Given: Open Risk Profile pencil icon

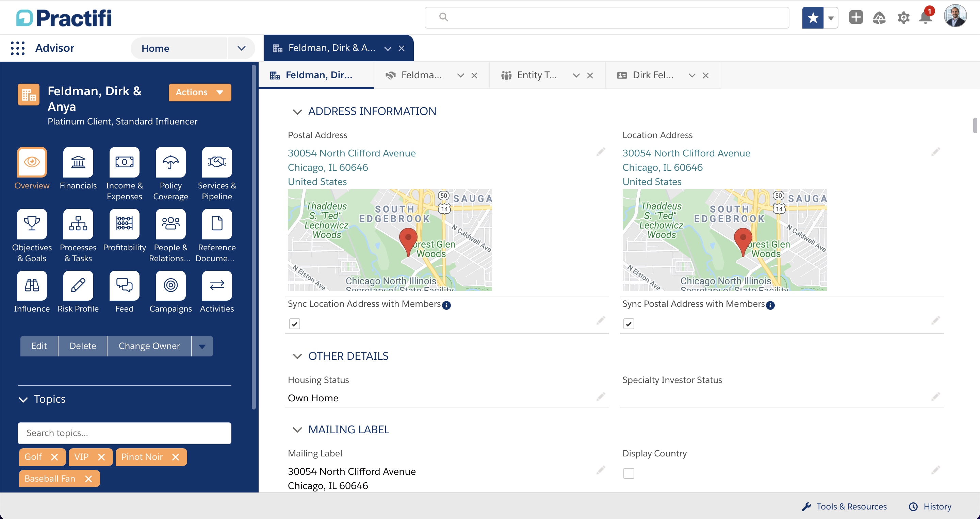Looking at the screenshot, I should pyautogui.click(x=78, y=286).
